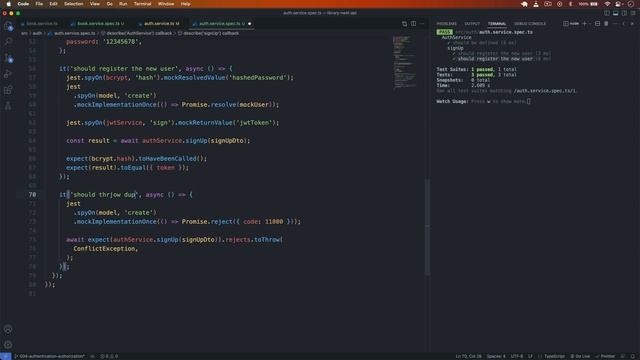
Task: Open the Help menu
Action: pos(185,4)
